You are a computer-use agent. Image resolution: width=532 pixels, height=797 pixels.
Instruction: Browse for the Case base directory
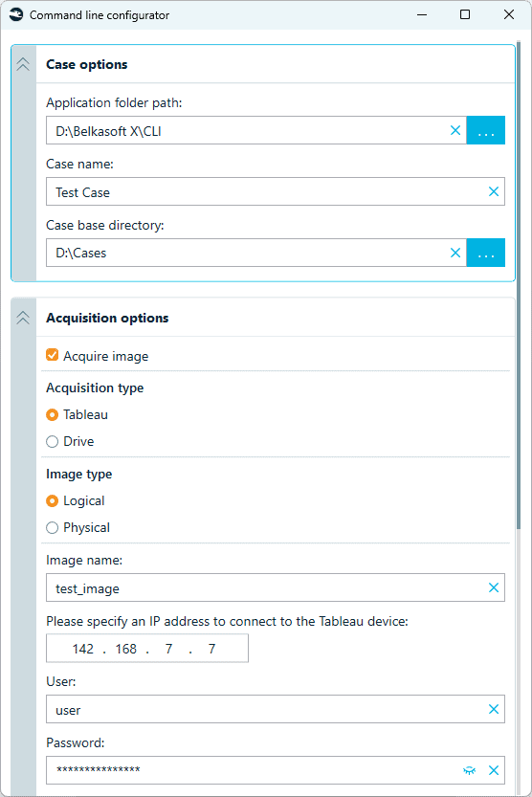coord(486,253)
